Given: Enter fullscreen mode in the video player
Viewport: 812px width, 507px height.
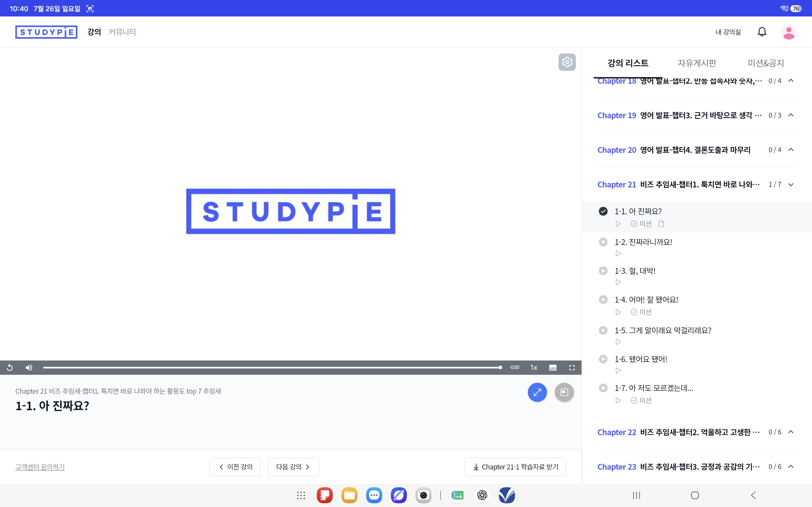Looking at the screenshot, I should point(572,368).
